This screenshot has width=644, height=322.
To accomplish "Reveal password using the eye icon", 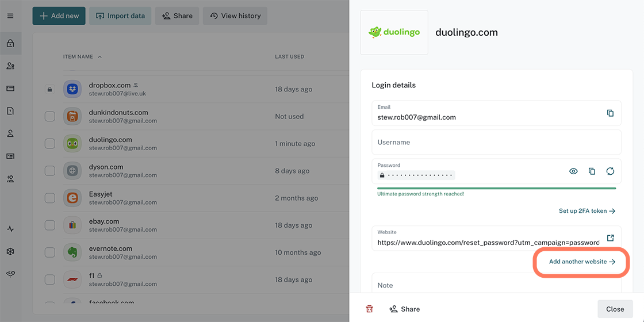I will 573,171.
